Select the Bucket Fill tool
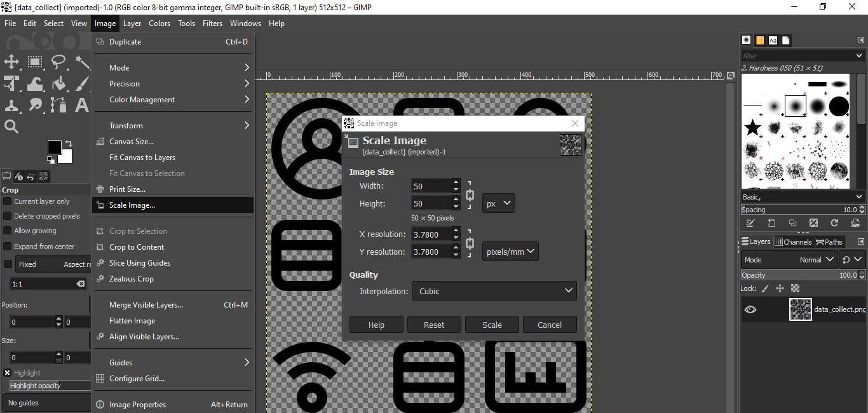The height and width of the screenshot is (413, 868). point(58,83)
